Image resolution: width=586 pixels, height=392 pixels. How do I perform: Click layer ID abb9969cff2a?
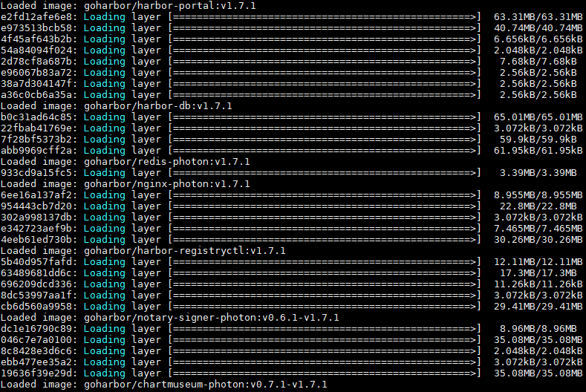pos(36,151)
